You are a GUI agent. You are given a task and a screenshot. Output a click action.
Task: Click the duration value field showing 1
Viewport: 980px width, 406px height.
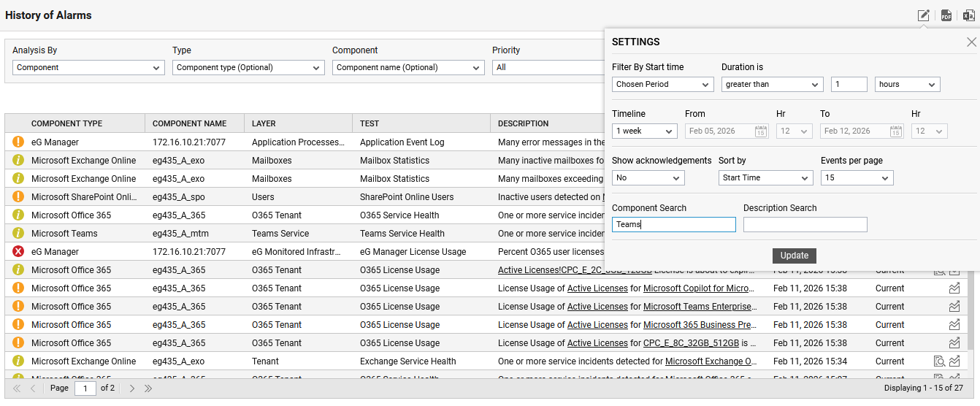(x=849, y=84)
